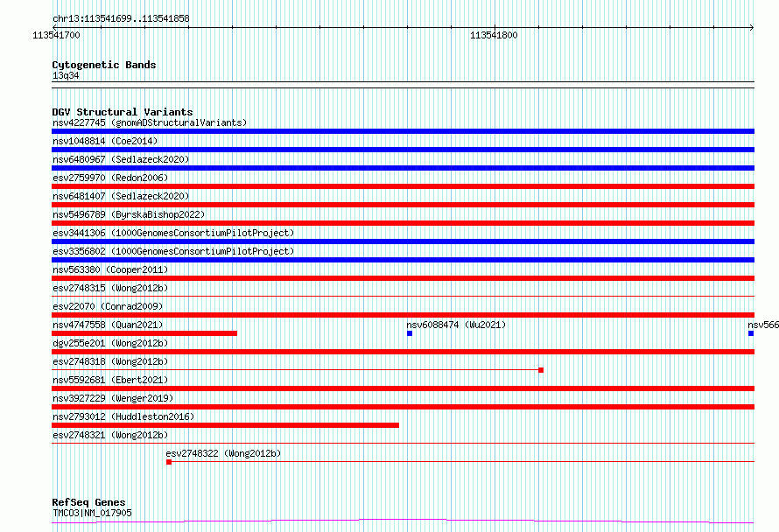Select the red bar under nsv5592681 (Ebert2021)

[x=403, y=388]
